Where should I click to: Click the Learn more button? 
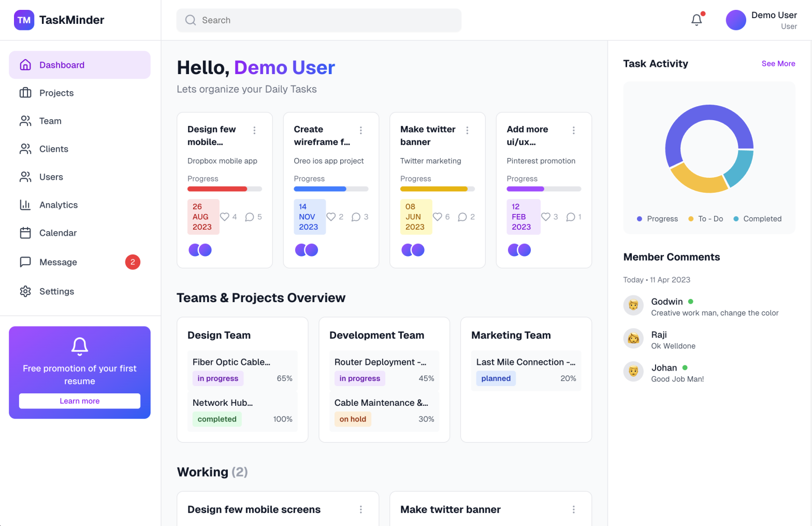[x=80, y=401]
